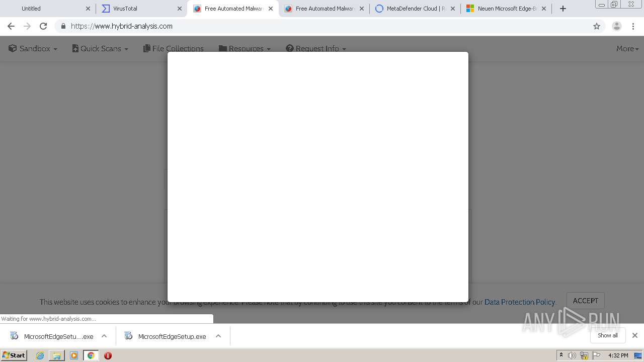Accept the cookie notice
The height and width of the screenshot is (362, 644).
point(586,301)
